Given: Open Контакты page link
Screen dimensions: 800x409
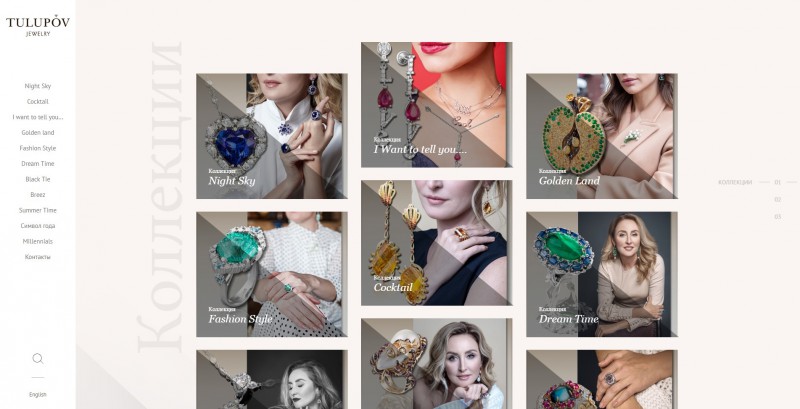Looking at the screenshot, I should click(38, 257).
